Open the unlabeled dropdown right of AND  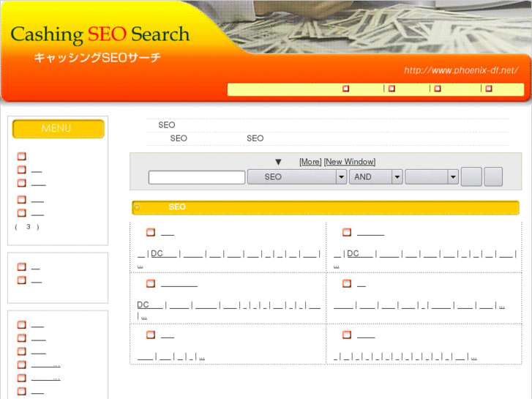point(432,177)
